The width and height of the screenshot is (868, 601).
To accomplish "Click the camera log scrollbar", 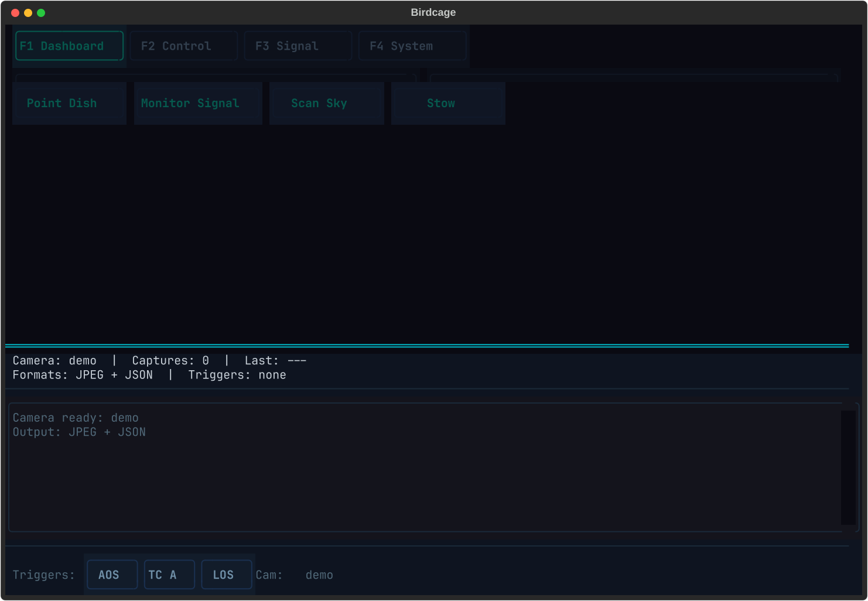I will coord(848,467).
